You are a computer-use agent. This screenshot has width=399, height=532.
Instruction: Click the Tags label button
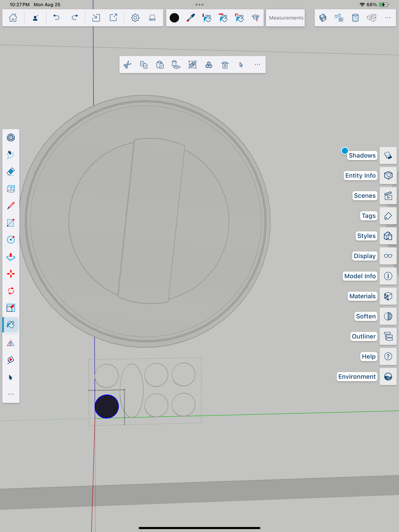point(368,216)
